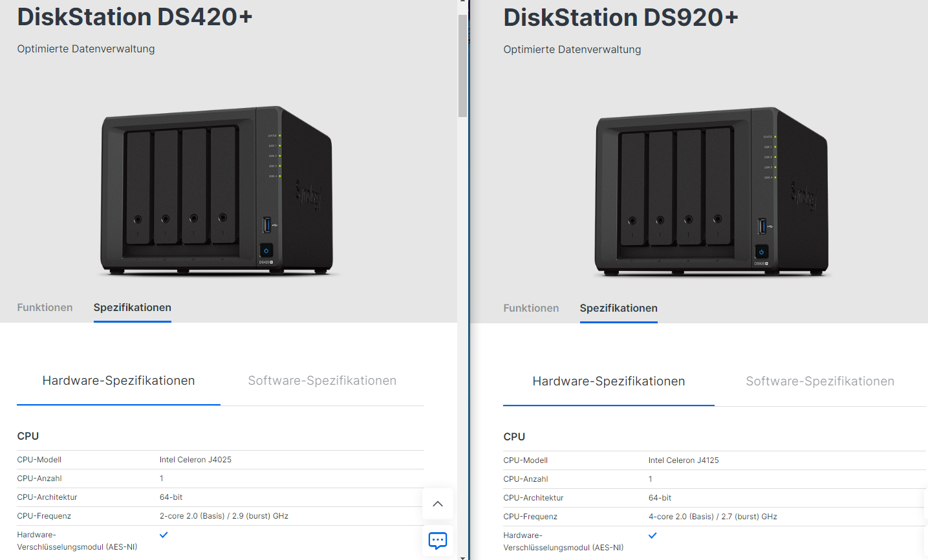The width and height of the screenshot is (928, 560).
Task: Click the scroll-to-top chevron button
Action: (438, 504)
